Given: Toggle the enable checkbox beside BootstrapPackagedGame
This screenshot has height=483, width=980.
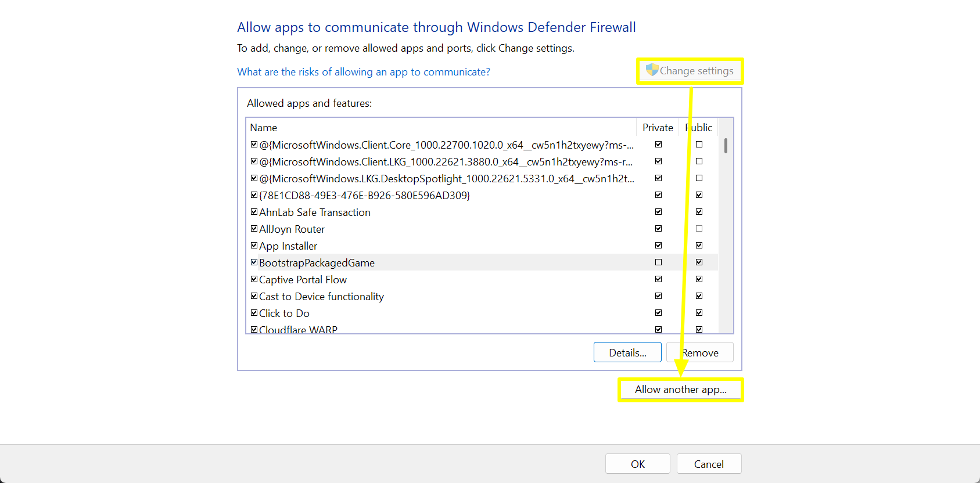Looking at the screenshot, I should (x=254, y=262).
